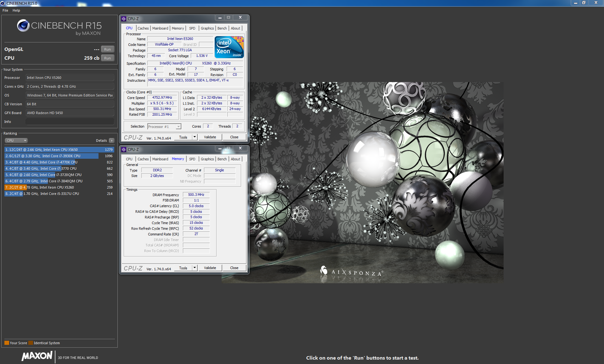Click Tools button in lower CPU-Z
Image resolution: width=604 pixels, height=364 pixels.
click(x=183, y=268)
